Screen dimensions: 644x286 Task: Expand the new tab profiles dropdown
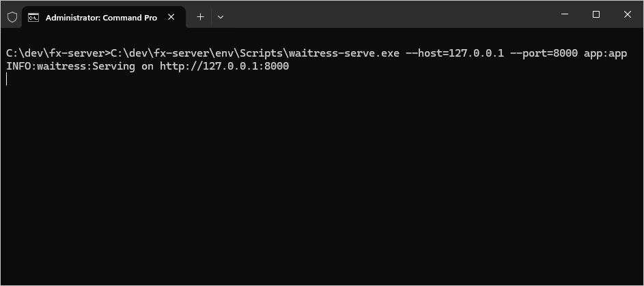(220, 17)
